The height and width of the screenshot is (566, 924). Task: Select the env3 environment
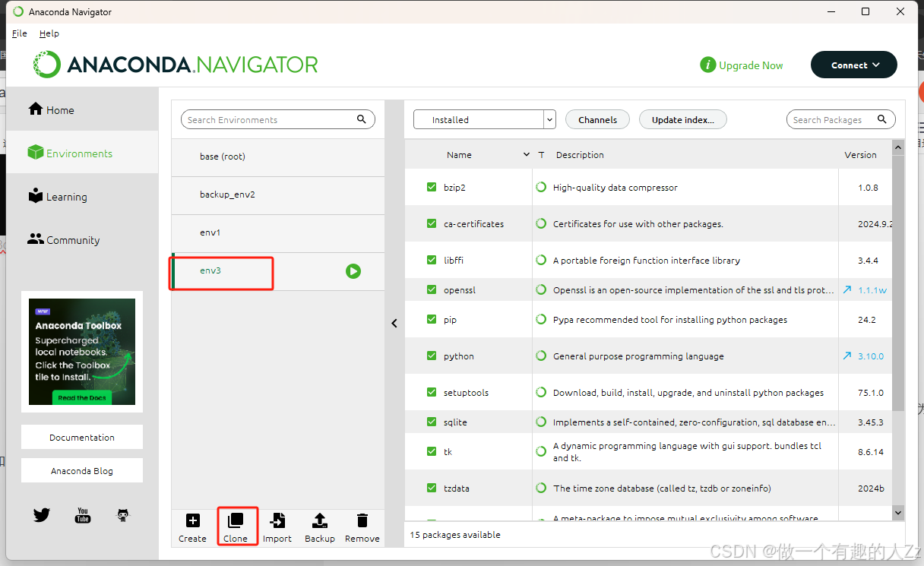pos(278,271)
